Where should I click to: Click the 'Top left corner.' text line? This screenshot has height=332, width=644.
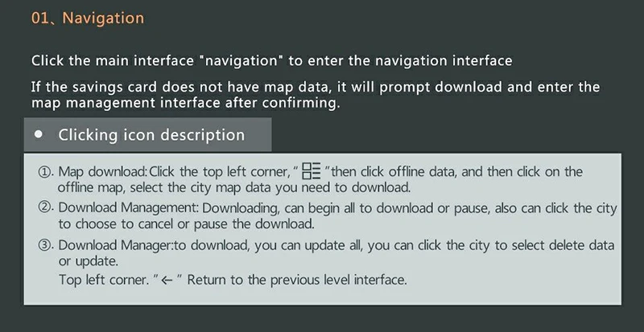[104, 281]
